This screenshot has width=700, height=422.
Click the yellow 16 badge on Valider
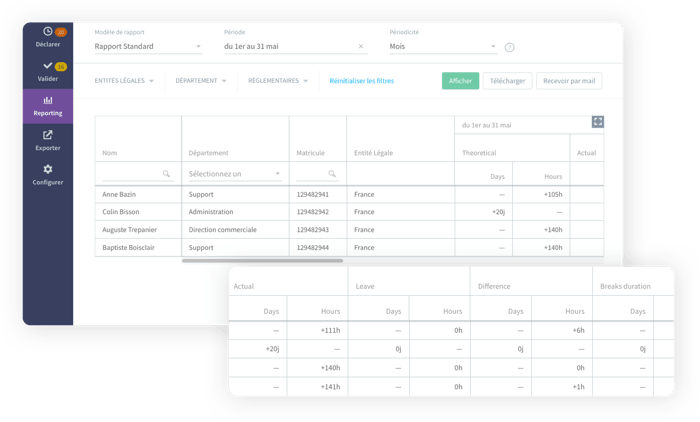coord(61,67)
